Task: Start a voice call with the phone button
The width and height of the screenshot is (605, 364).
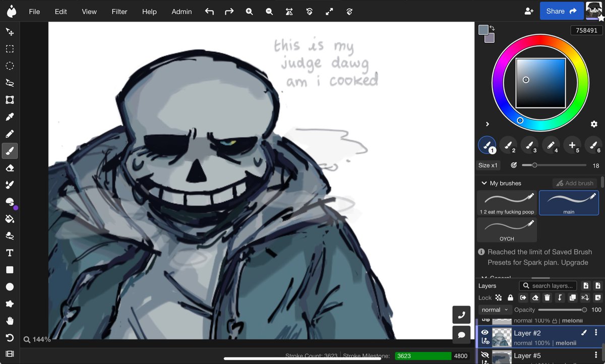Action: click(461, 315)
